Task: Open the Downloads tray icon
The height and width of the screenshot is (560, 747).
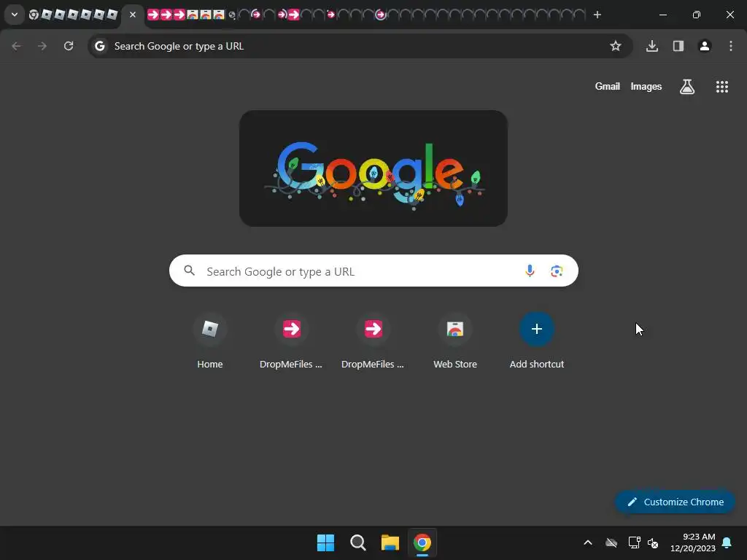Action: (x=652, y=46)
